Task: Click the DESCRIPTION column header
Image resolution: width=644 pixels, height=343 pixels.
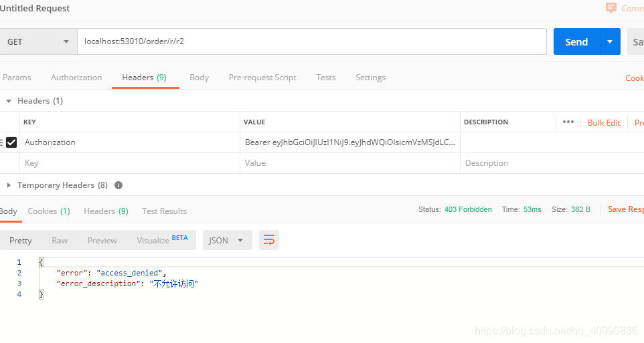Action: pos(486,122)
